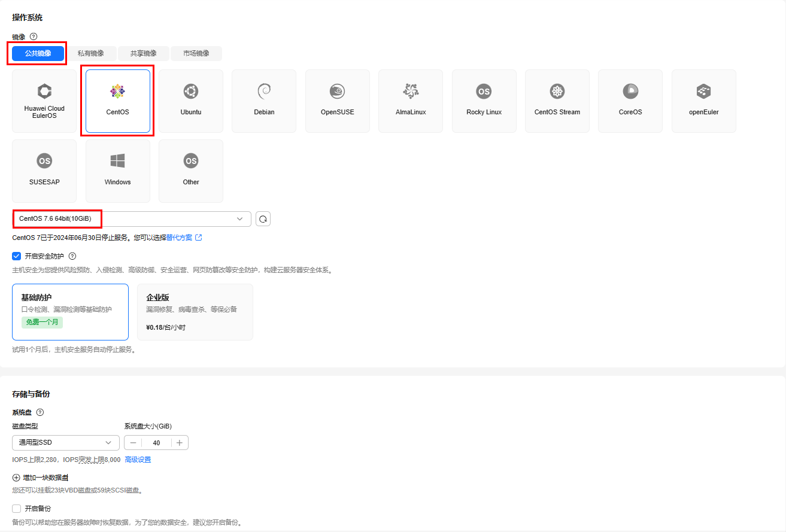Choose the CoreOS image card
The width and height of the screenshot is (786, 532).
click(630, 101)
